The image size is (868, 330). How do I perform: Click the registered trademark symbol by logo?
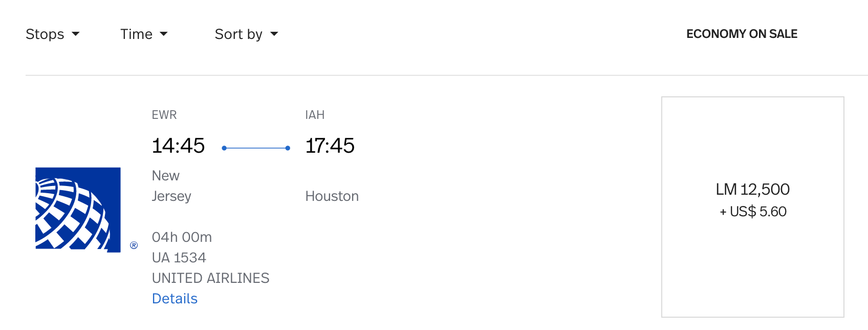click(x=134, y=245)
